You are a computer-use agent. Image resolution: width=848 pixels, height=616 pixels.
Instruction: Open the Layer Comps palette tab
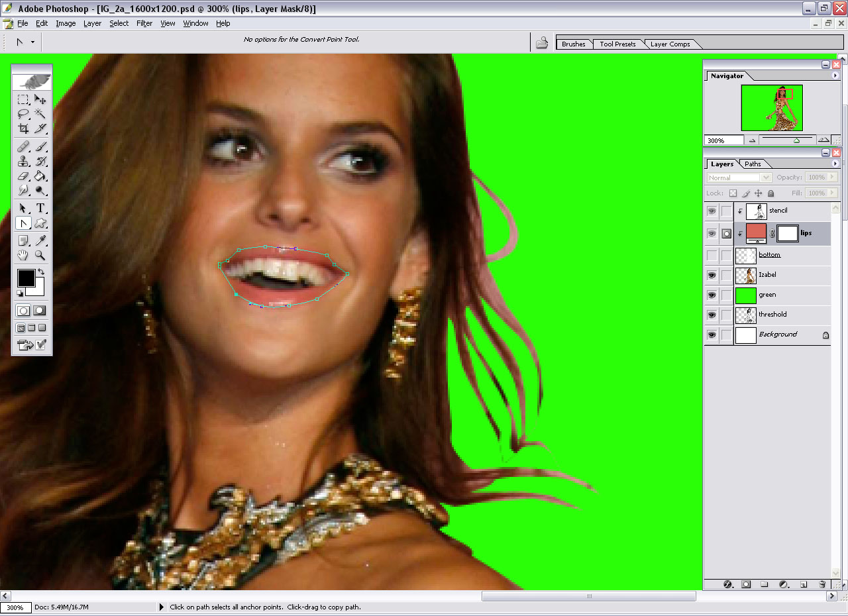[670, 44]
